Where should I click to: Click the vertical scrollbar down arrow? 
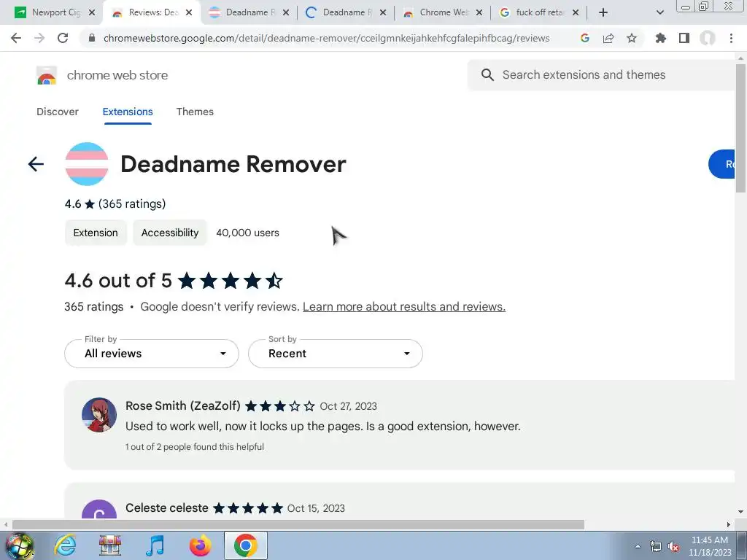coord(740,512)
